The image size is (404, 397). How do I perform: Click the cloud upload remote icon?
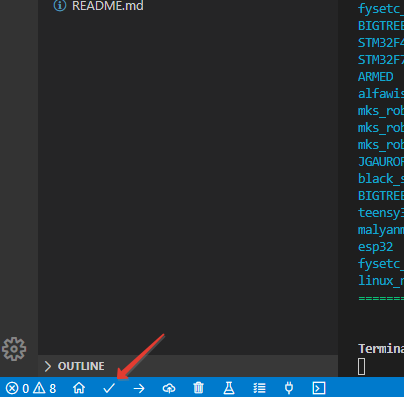click(169, 388)
